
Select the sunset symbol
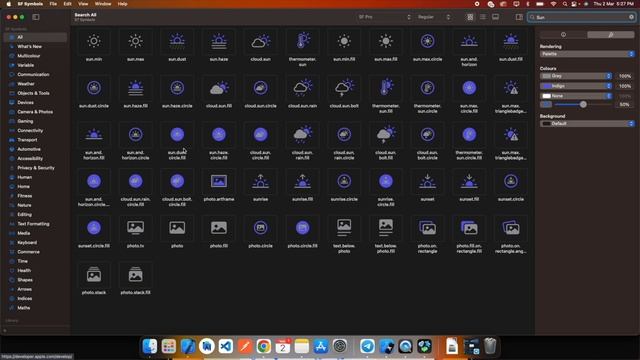427,181
